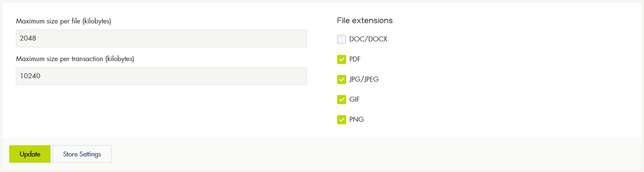Focus the Maximum size per file input
Screen dimensions: 644x172
click(x=161, y=39)
